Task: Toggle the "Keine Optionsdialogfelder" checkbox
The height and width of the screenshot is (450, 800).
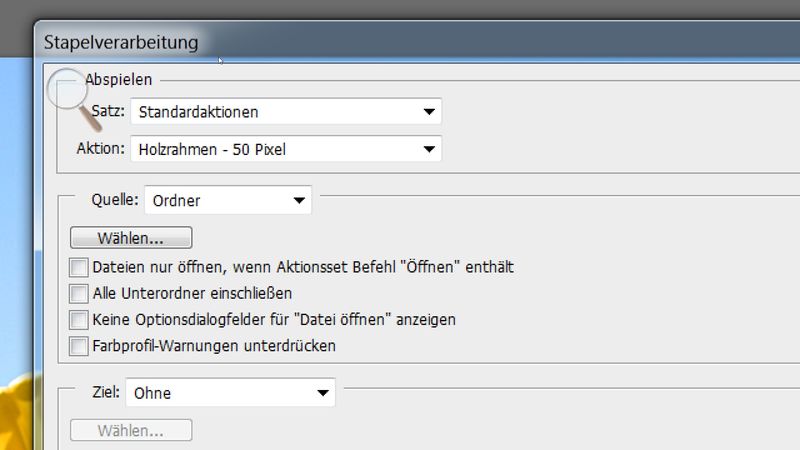Action: [78, 320]
